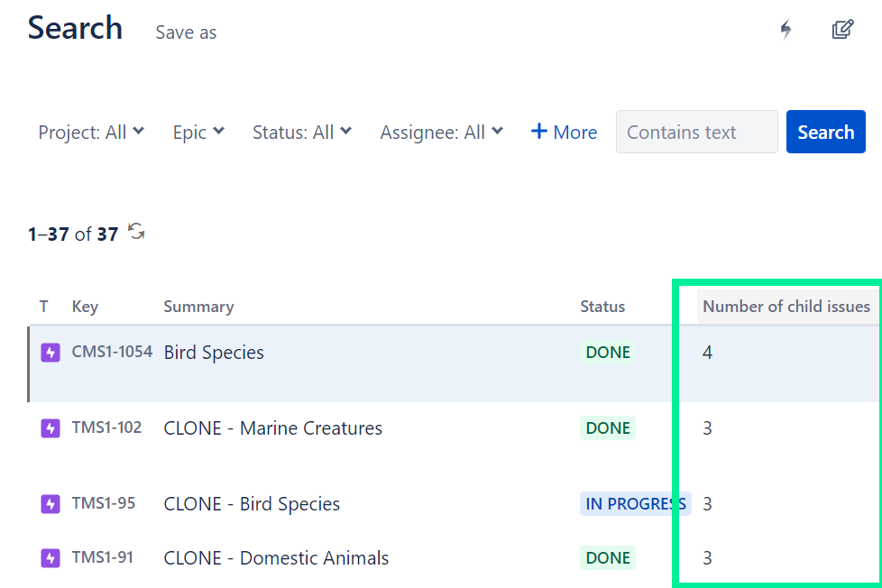Click the DONE status badge on TMS1-102
This screenshot has width=882, height=588.
(x=607, y=427)
